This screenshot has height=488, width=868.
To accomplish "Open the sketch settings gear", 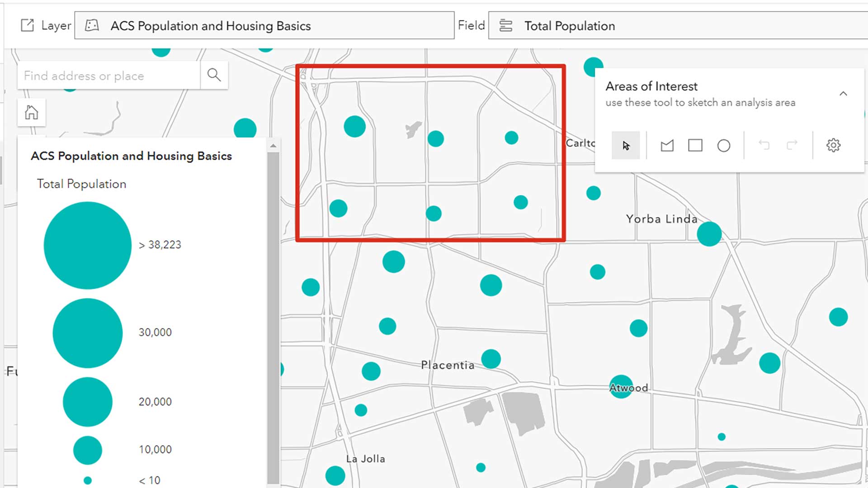I will 833,145.
